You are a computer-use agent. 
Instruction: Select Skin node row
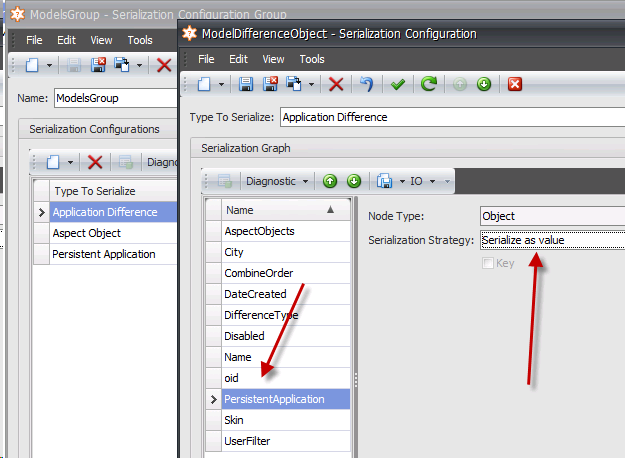(286, 420)
